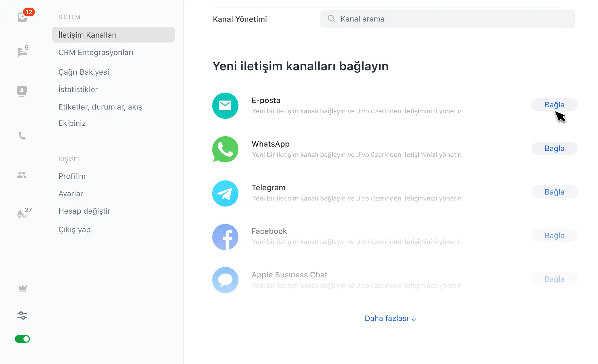Click the contact card sidebar icon
This screenshot has height=364, width=598.
[x=22, y=91]
